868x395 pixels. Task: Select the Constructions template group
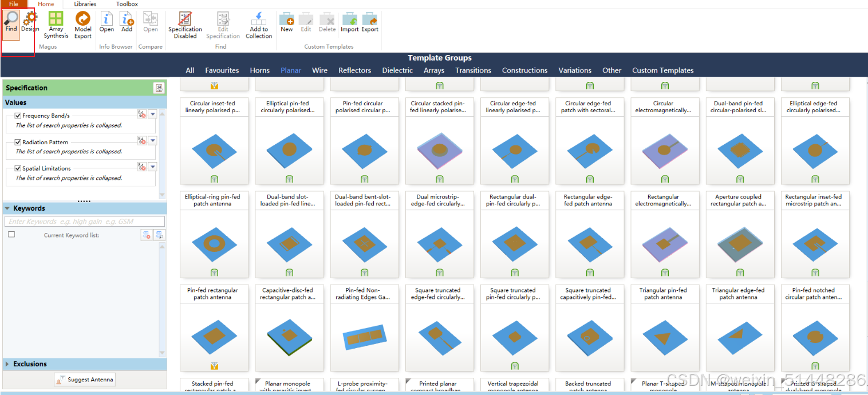[x=525, y=70]
